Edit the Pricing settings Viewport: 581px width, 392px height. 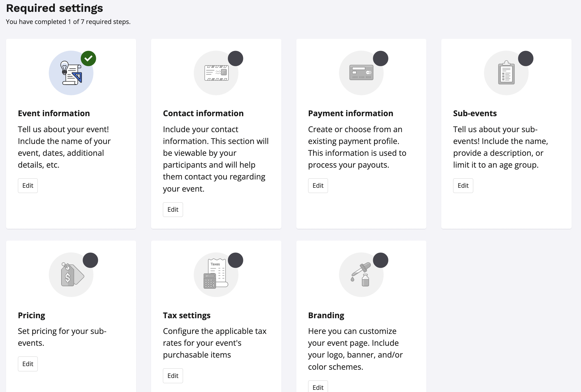tap(28, 364)
